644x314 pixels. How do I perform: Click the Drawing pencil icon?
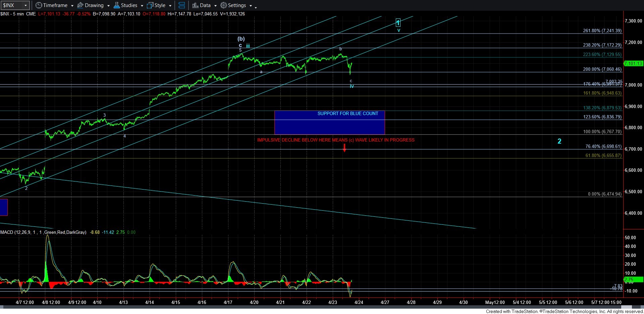80,5
